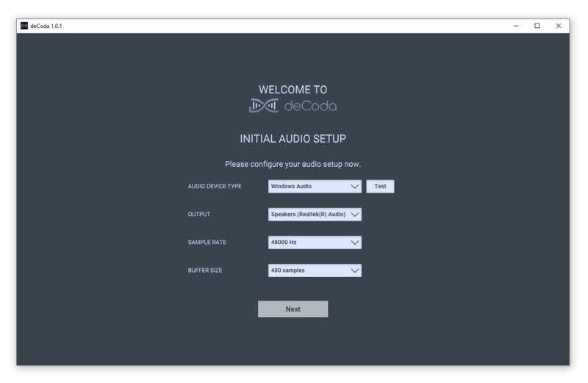Click the 'INITIAL AUDIO SETUP' heading
This screenshot has height=383, width=588.
pos(293,139)
